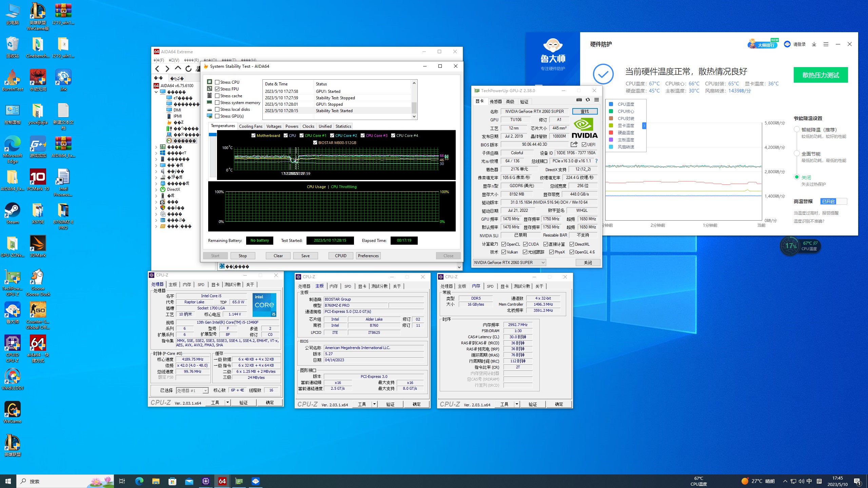Open the WeGame desktop icon
Viewport: 868px width, 488px height.
pyautogui.click(x=13, y=412)
